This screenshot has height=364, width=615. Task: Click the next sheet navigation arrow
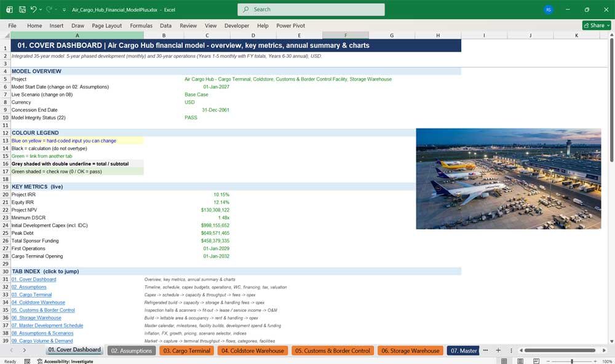point(24,350)
